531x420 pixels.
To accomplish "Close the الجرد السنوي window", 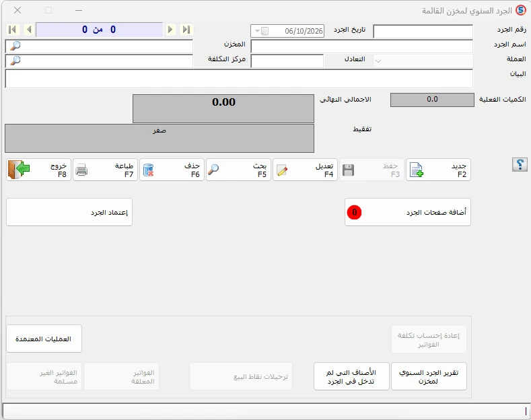I will (17, 10).
